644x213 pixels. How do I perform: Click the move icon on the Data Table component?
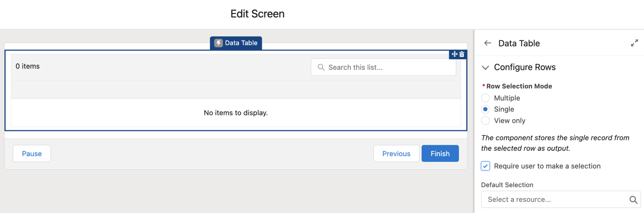pyautogui.click(x=454, y=54)
